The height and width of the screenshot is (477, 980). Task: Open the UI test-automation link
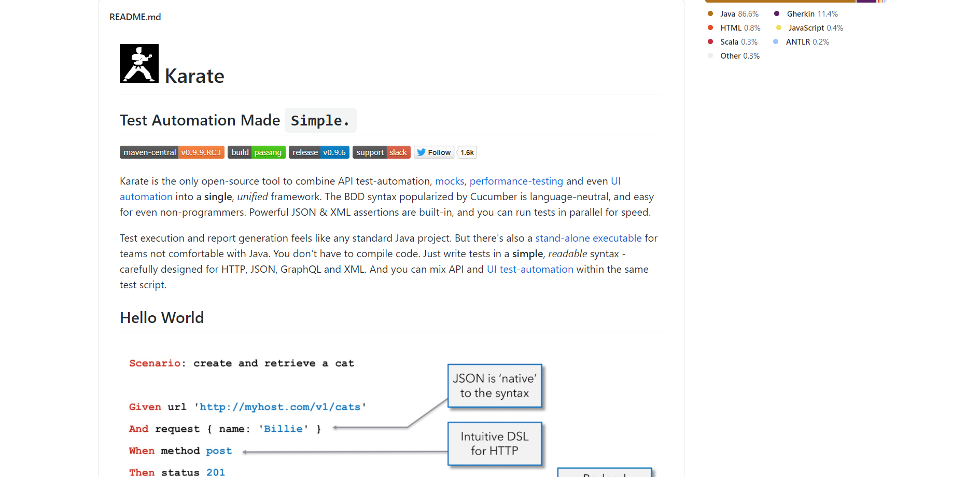pyautogui.click(x=530, y=269)
